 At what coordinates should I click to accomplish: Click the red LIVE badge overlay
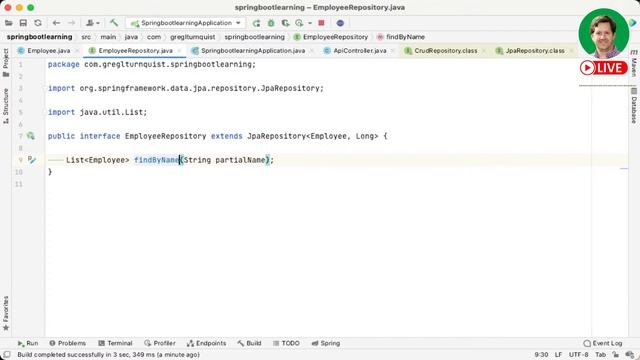[604, 68]
